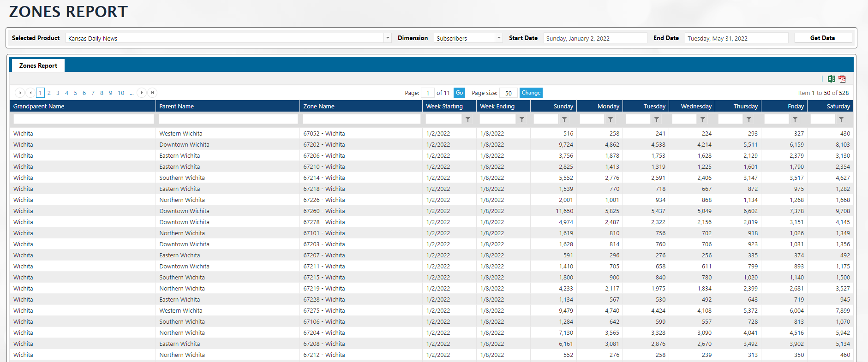Go to page 5 in pager

pos(75,93)
